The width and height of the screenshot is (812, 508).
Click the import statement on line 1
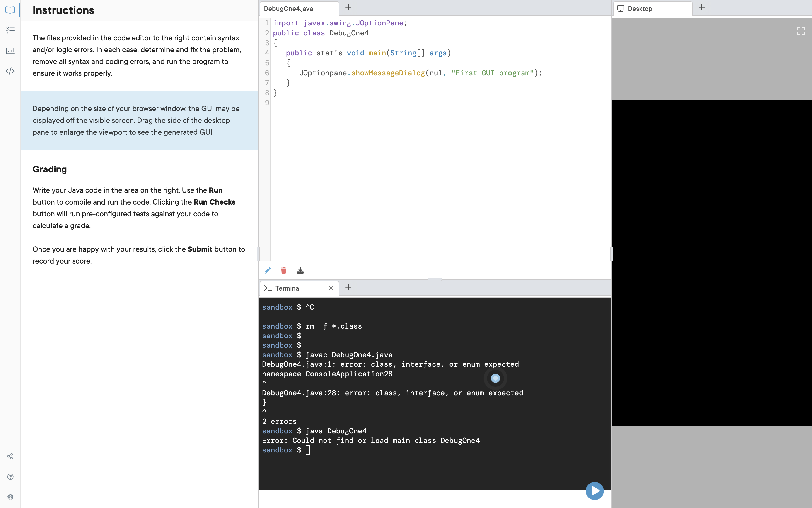coord(340,23)
